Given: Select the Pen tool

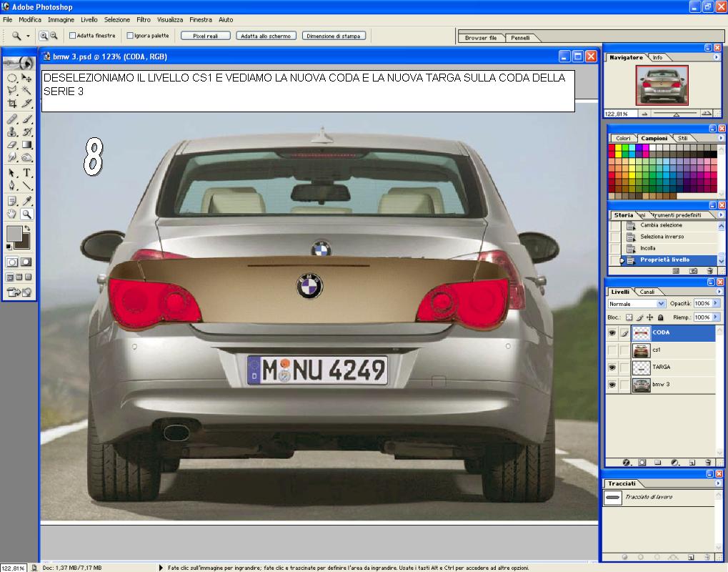Looking at the screenshot, I should click(12, 185).
